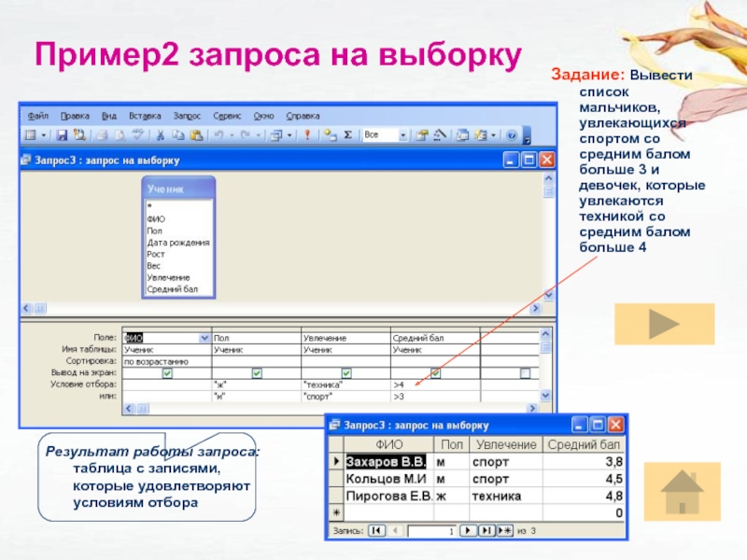Uncheck Вывод на экран for Пол column

click(257, 373)
